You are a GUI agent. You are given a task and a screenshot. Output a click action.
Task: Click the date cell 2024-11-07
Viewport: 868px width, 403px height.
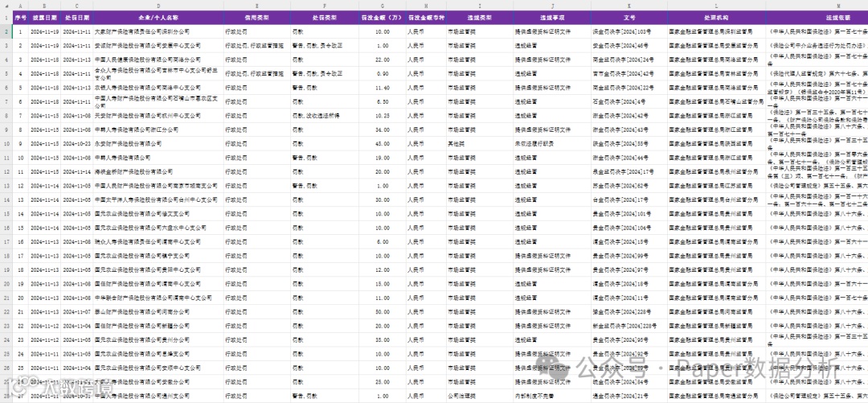click(77, 311)
